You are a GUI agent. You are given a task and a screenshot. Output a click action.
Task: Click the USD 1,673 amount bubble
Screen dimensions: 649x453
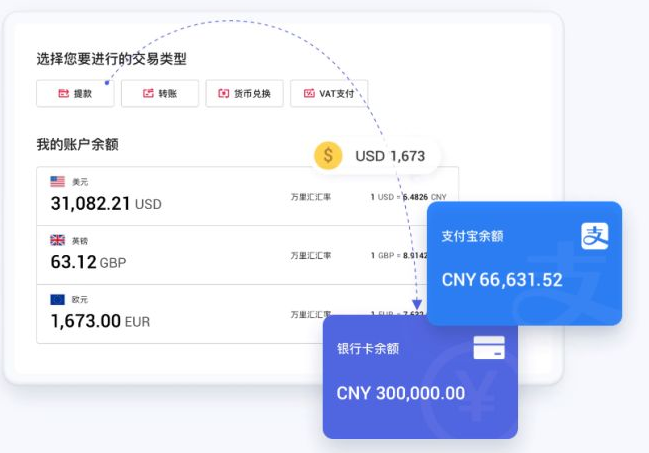(x=375, y=156)
